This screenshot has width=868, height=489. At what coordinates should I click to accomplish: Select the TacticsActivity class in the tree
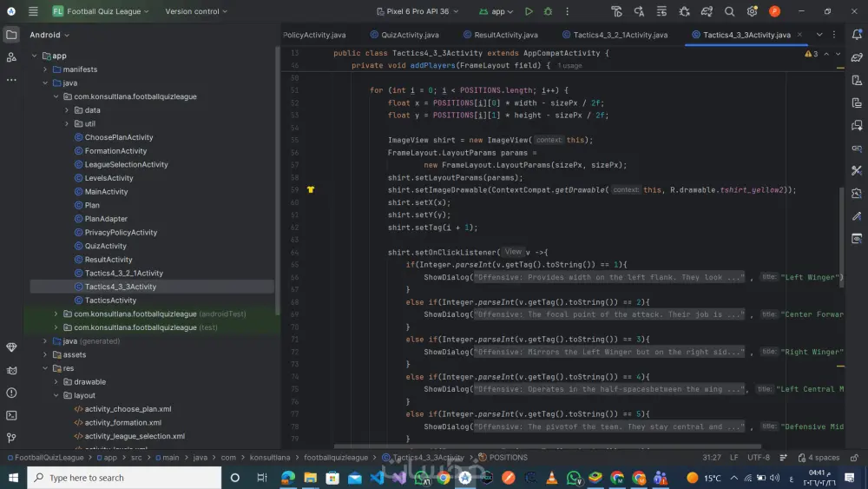click(110, 301)
